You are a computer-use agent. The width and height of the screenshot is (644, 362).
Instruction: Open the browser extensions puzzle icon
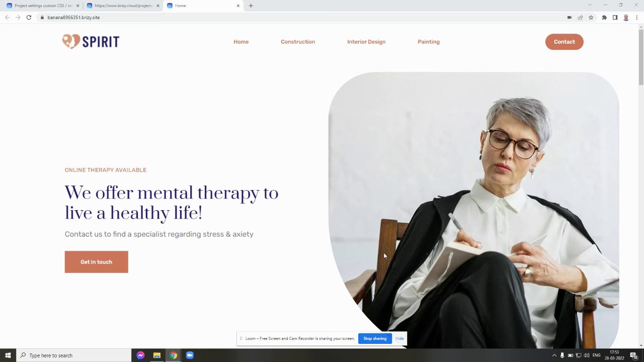pos(604,17)
